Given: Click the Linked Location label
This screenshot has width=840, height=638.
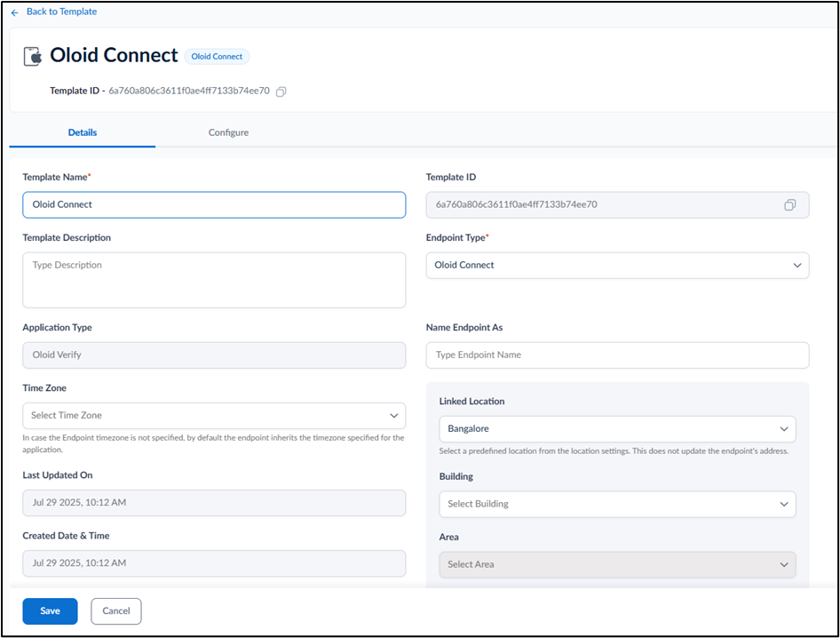Looking at the screenshot, I should click(472, 401).
